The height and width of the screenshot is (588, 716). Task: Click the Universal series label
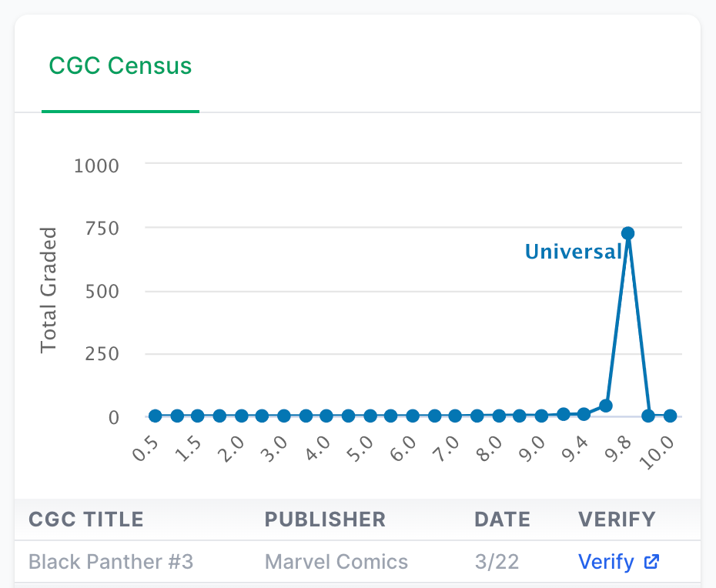(x=574, y=252)
